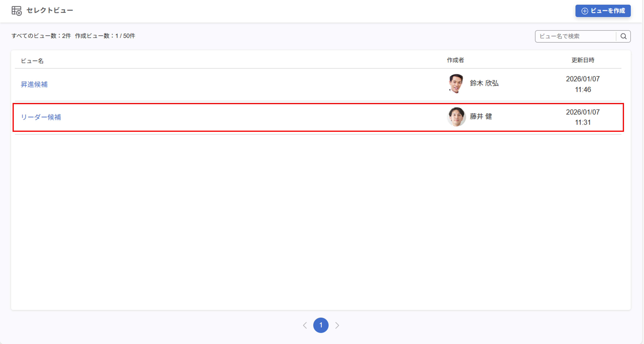Click the 藤井 健 creator name

click(x=481, y=116)
